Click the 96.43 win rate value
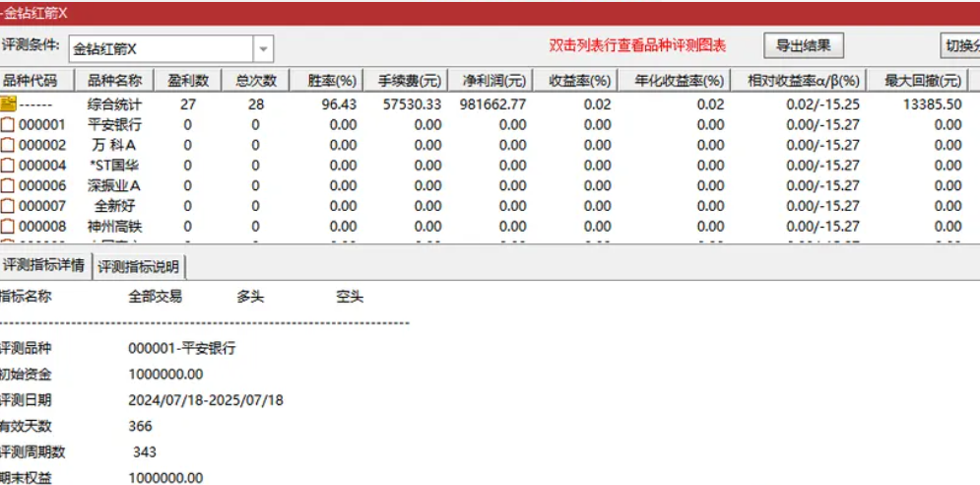The width and height of the screenshot is (980, 485). coord(339,104)
